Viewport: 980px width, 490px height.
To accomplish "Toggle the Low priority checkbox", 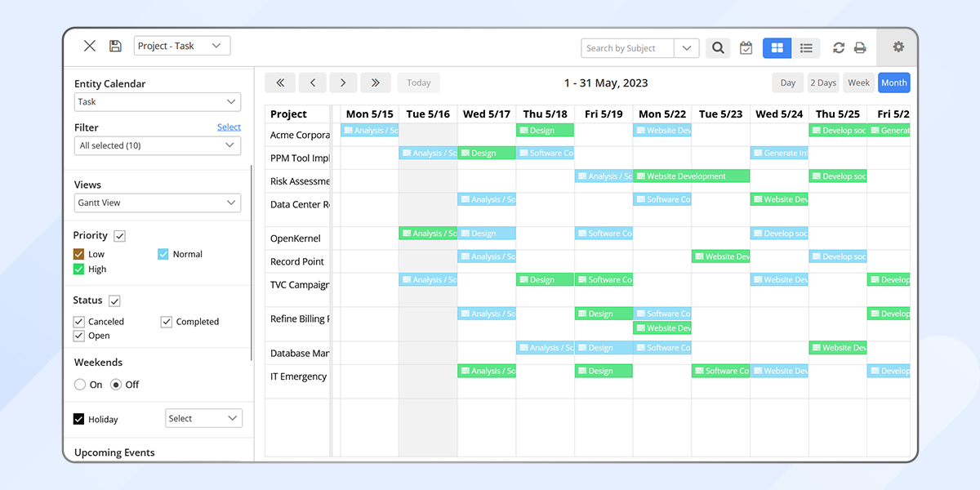I will [79, 254].
